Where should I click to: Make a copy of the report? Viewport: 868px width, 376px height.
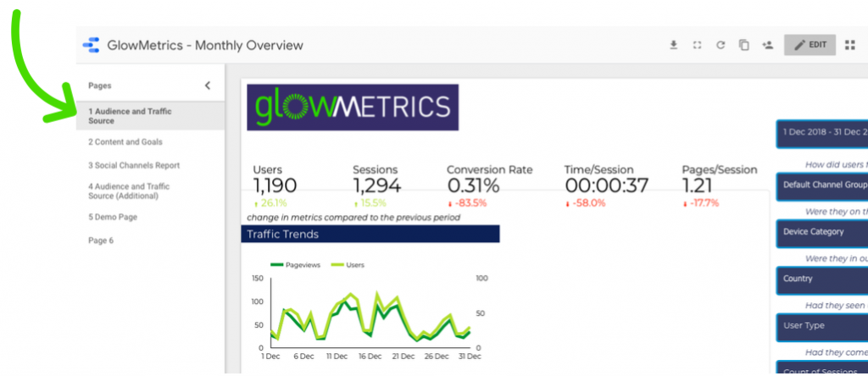pyautogui.click(x=744, y=46)
